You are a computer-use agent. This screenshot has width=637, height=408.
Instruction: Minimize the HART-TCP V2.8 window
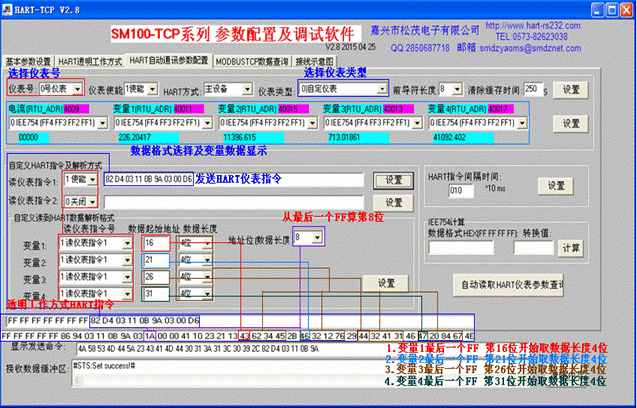tap(597, 10)
